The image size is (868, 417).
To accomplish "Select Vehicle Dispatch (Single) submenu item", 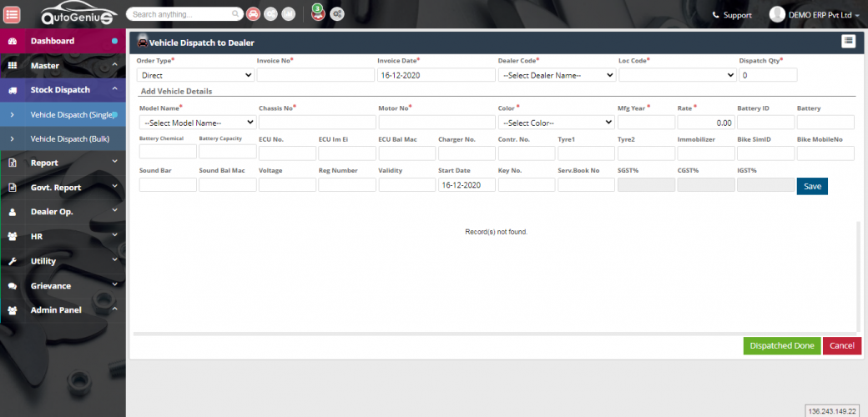I will [x=63, y=114].
